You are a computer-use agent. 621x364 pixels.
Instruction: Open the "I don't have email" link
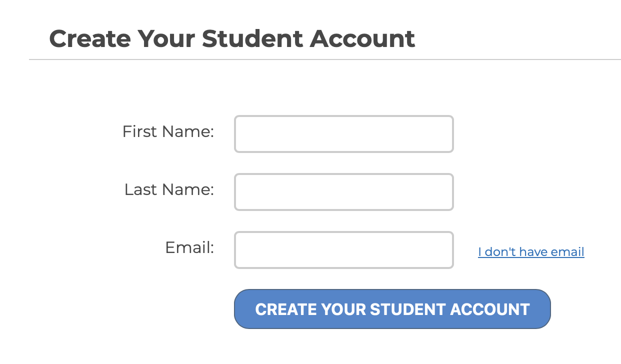(x=531, y=251)
